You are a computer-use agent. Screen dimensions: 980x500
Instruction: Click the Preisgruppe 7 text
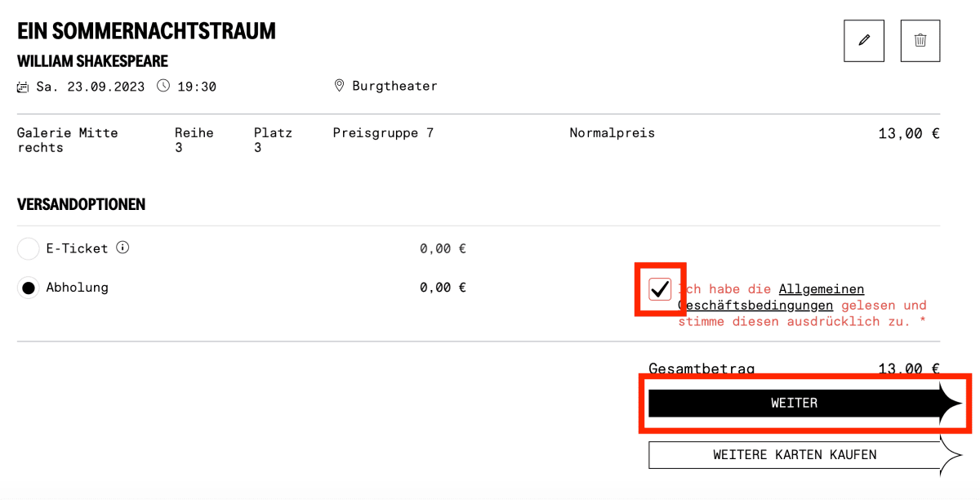click(383, 132)
